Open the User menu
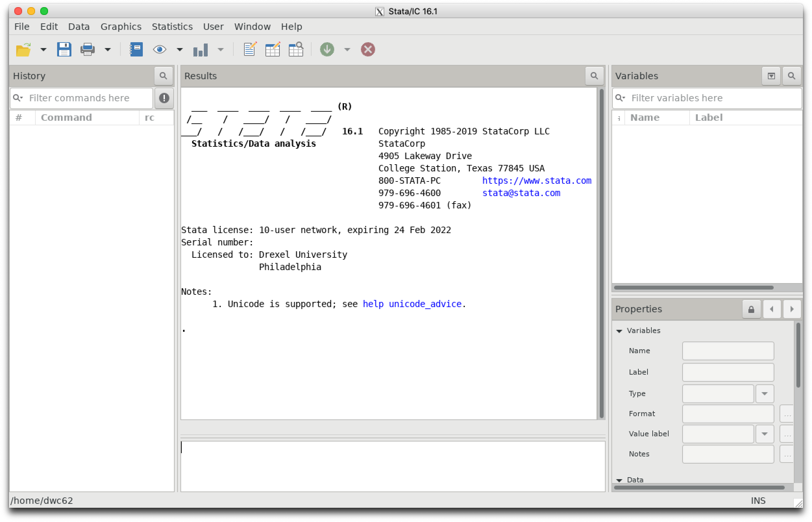 (x=213, y=26)
